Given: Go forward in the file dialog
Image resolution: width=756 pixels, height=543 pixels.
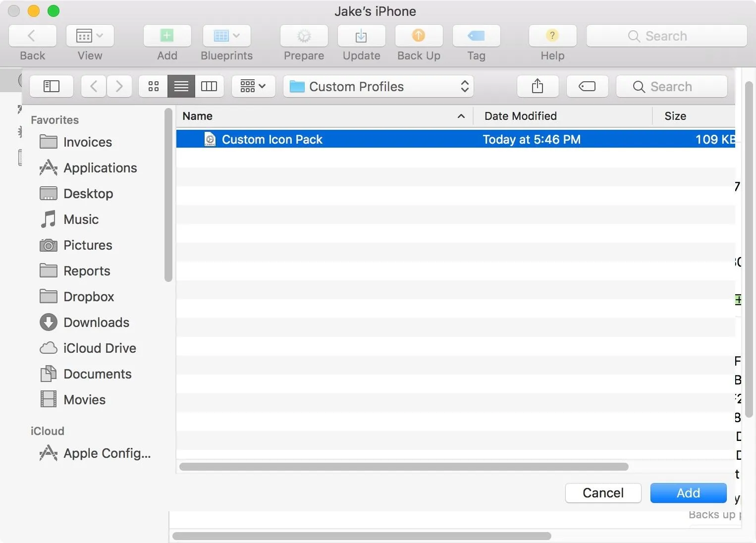Looking at the screenshot, I should click(119, 86).
